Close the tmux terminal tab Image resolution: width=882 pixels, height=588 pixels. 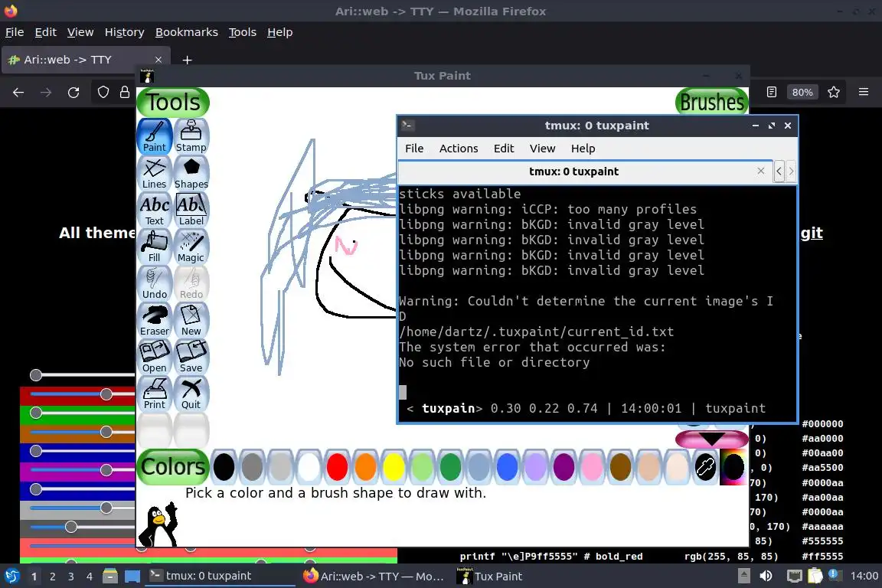(760, 171)
